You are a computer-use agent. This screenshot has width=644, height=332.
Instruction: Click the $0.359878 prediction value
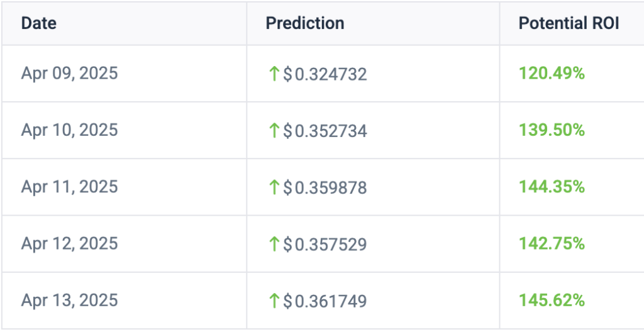coord(325,188)
